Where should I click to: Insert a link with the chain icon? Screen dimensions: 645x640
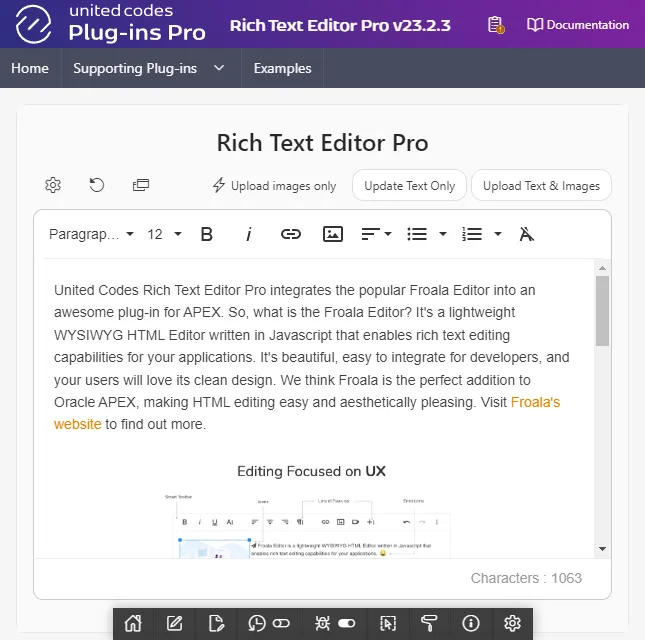[x=291, y=234]
